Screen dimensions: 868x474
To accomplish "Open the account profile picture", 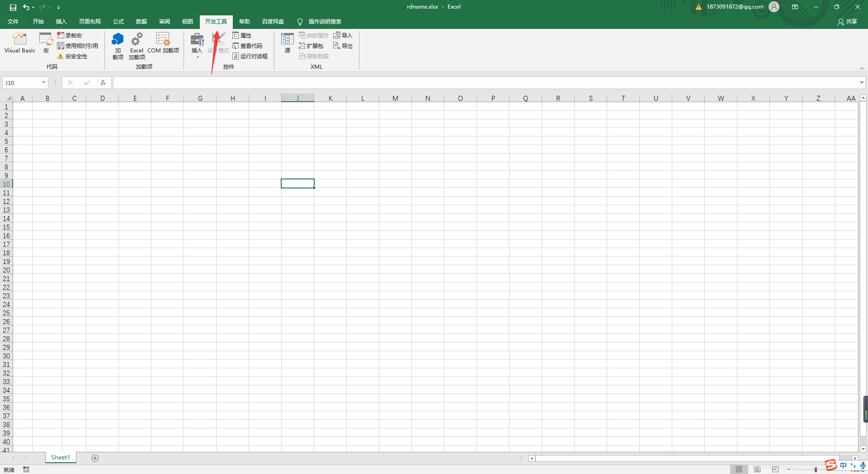I will click(x=774, y=7).
